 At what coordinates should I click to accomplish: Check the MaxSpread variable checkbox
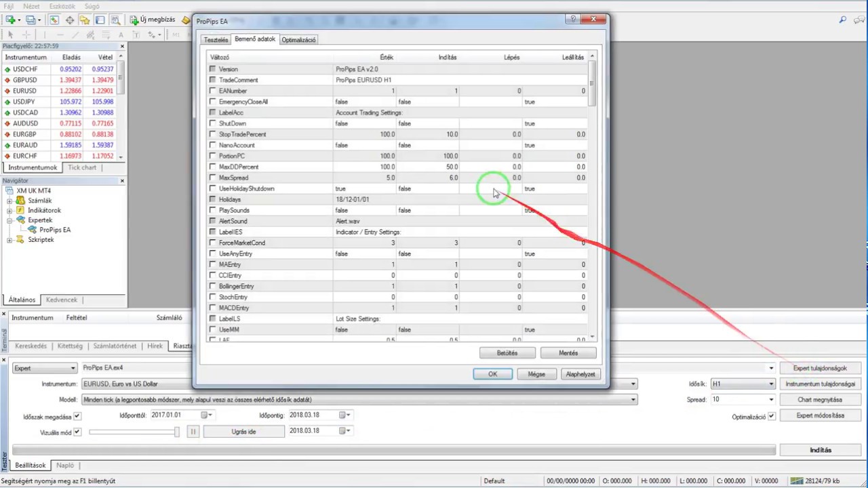213,178
